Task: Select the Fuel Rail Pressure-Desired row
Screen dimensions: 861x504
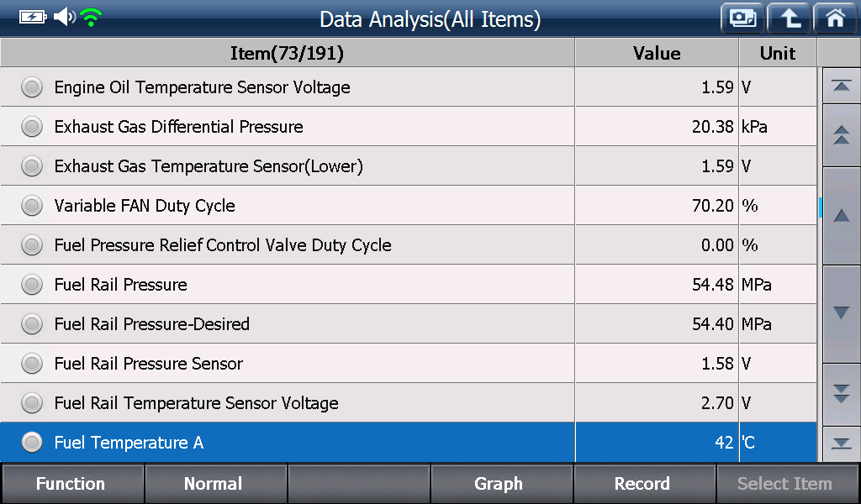Action: pyautogui.click(x=409, y=323)
